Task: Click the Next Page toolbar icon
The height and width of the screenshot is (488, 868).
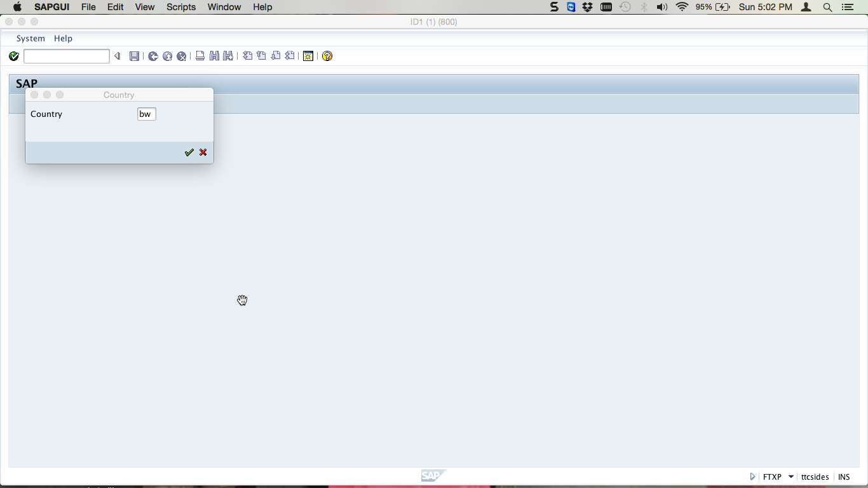Action: tap(276, 56)
